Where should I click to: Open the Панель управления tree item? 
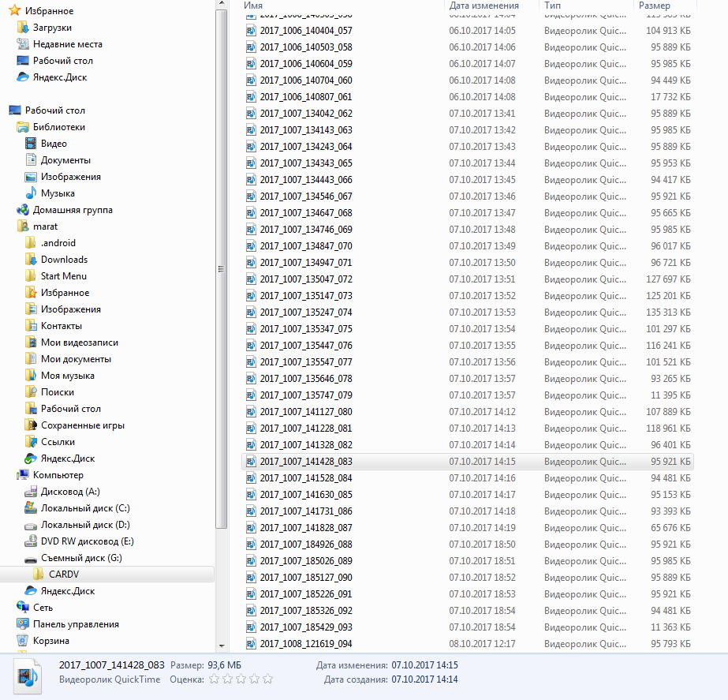(76, 624)
